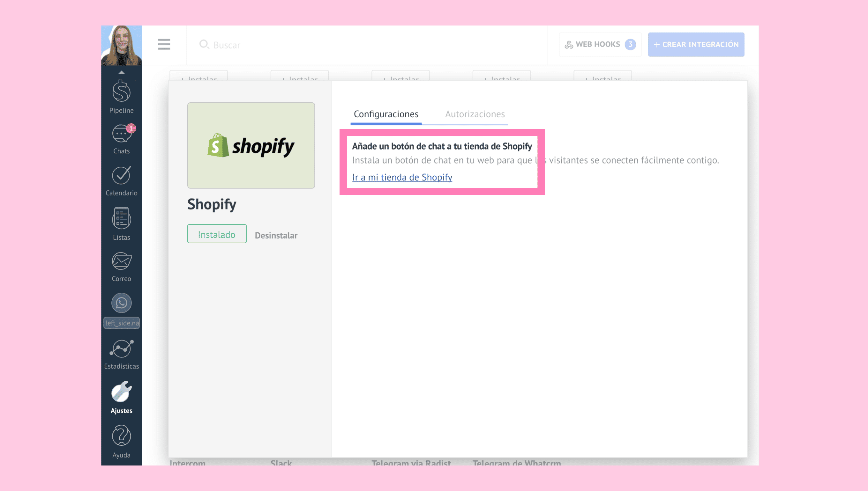The height and width of the screenshot is (491, 868).
Task: Open Listas in the sidebar
Action: tap(122, 224)
